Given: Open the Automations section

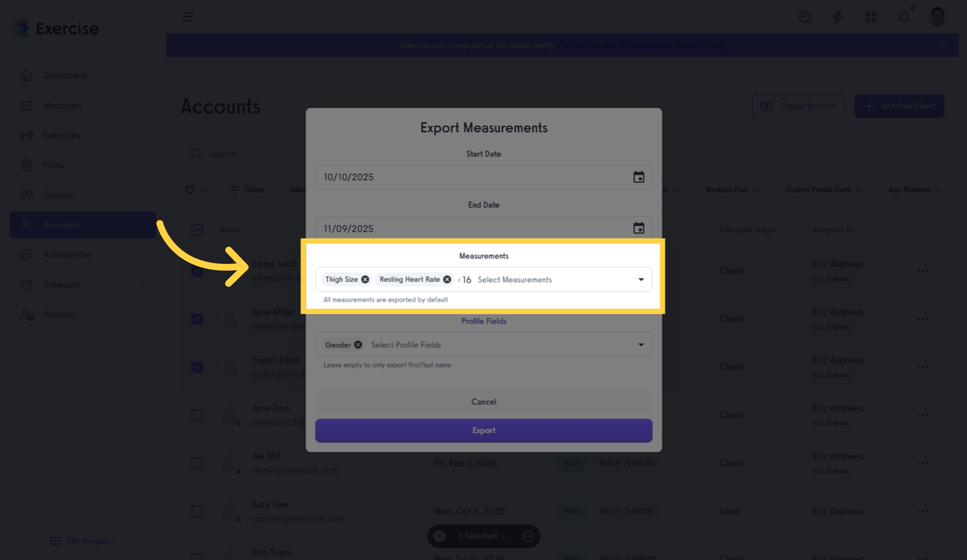Looking at the screenshot, I should [68, 254].
